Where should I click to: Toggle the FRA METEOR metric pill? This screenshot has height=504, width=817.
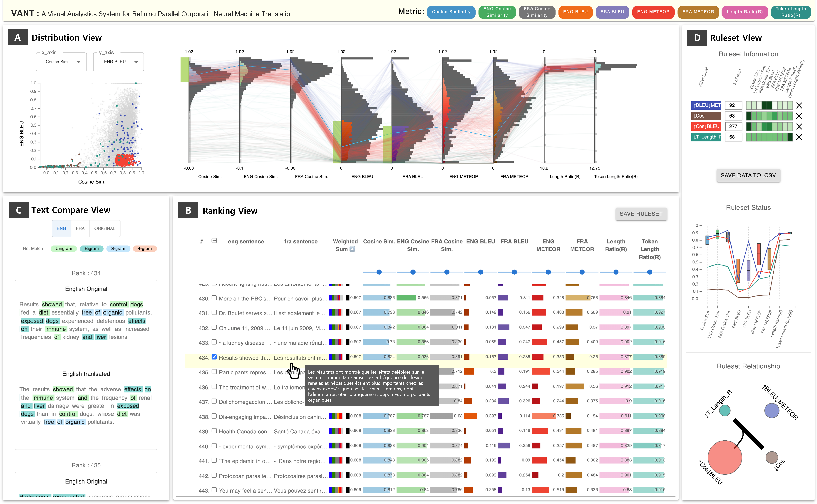point(698,12)
